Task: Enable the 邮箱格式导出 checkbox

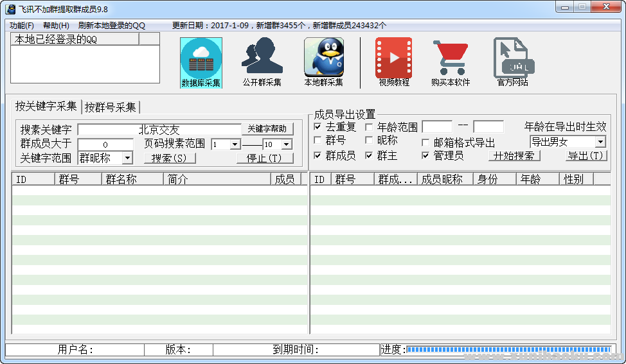Action: tap(425, 143)
